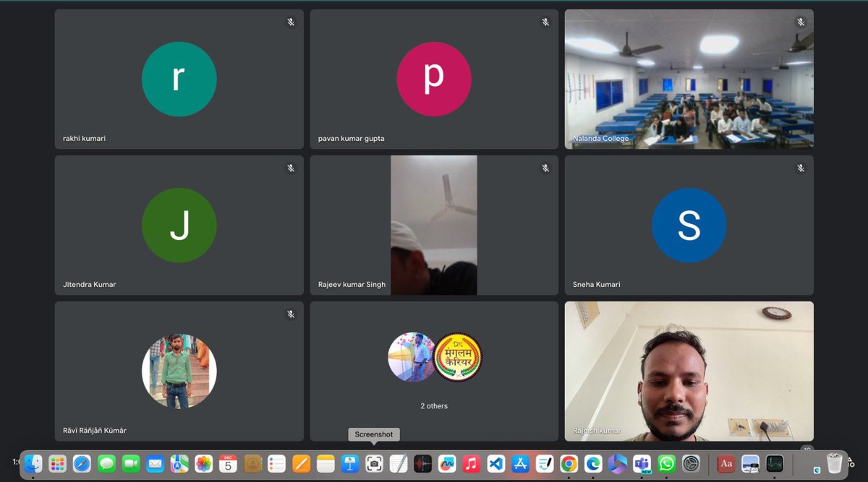Open Pages app in the Dock
The image size is (868, 482).
pyautogui.click(x=301, y=463)
